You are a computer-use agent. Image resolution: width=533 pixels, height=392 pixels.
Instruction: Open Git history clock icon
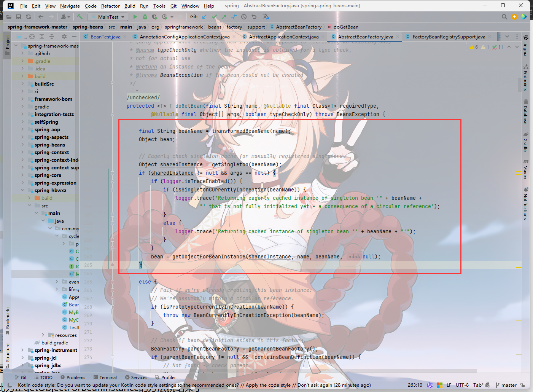click(244, 17)
